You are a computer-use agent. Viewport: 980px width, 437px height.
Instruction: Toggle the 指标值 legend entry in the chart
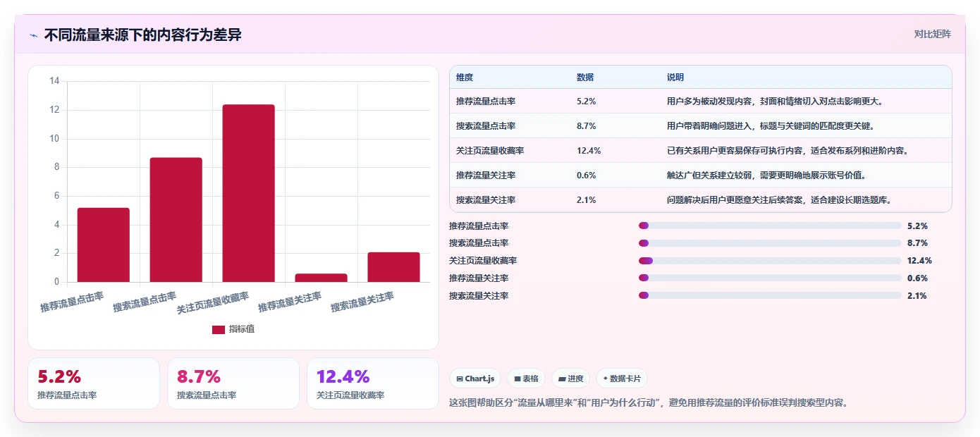point(233,329)
